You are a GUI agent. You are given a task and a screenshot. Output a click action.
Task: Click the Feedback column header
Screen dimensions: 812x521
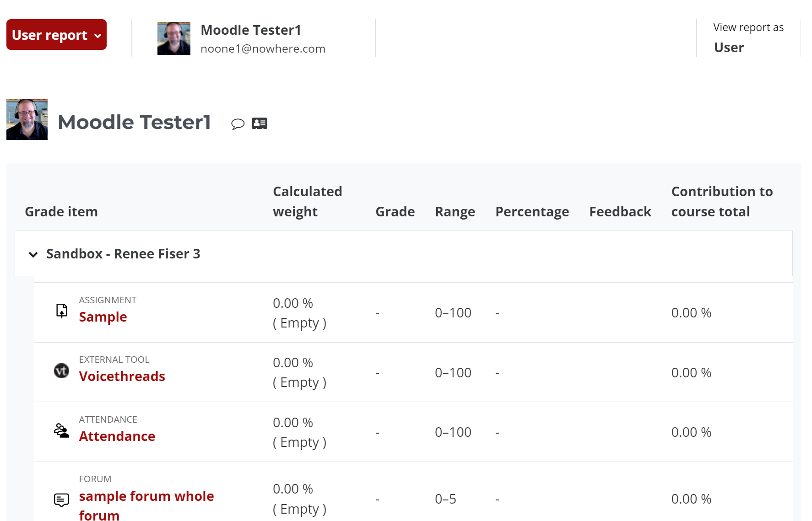[620, 212]
